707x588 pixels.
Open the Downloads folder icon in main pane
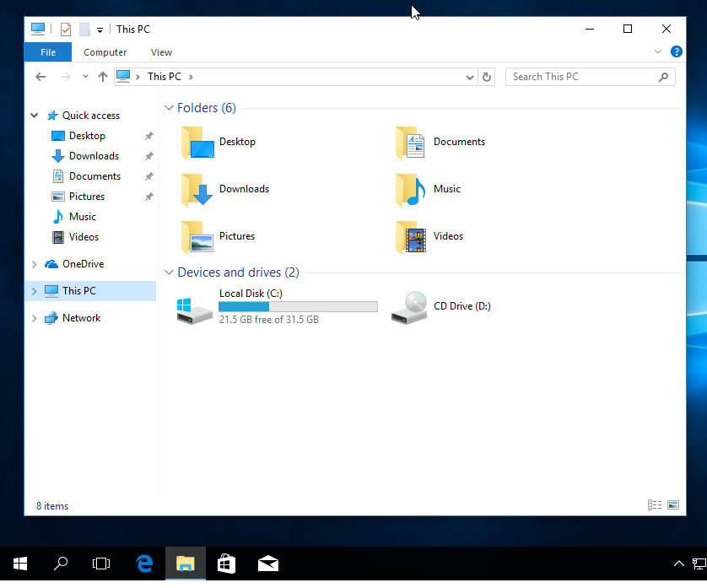pos(197,190)
